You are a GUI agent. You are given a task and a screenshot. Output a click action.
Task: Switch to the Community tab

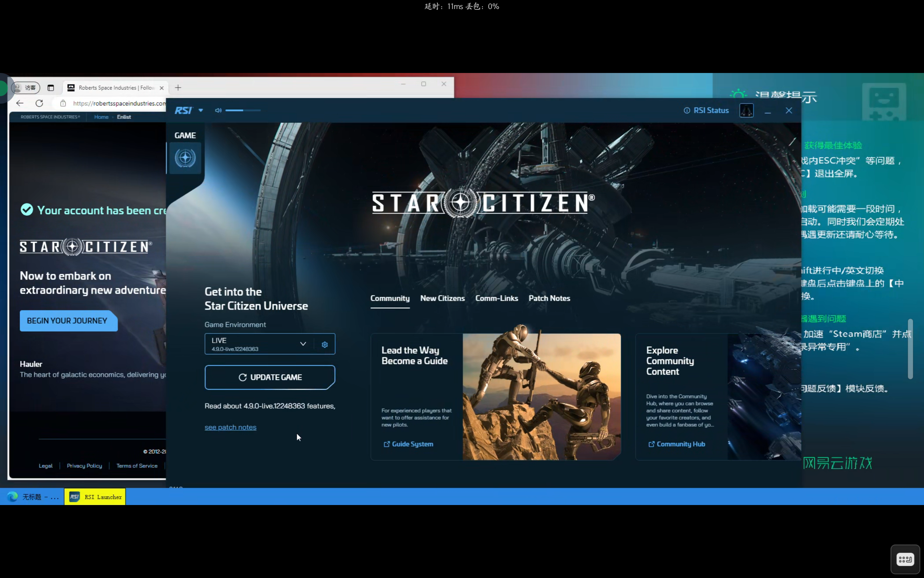tap(390, 298)
